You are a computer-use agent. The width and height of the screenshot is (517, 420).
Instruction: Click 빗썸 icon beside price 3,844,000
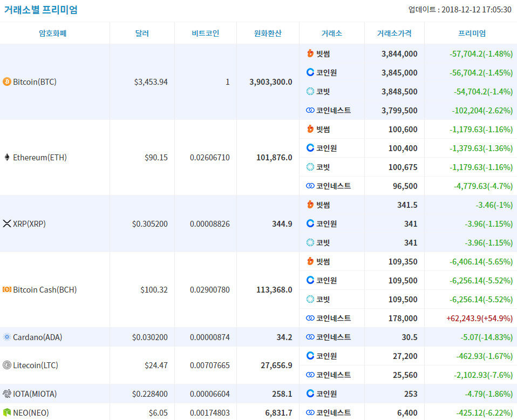[310, 53]
